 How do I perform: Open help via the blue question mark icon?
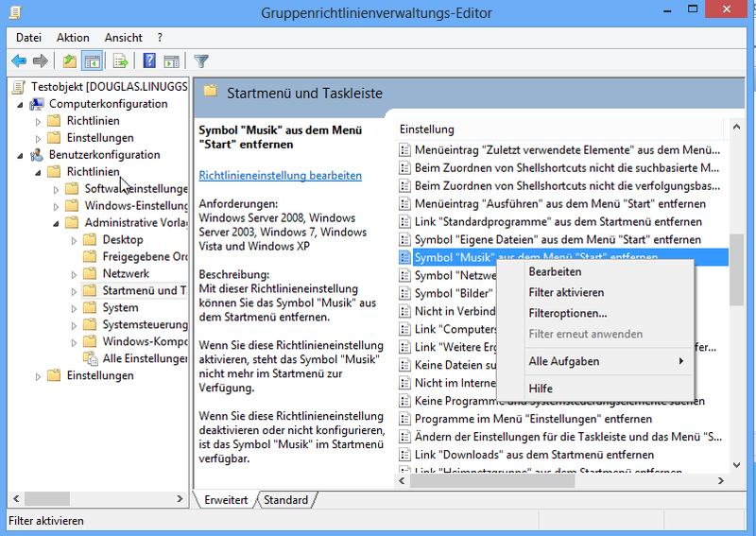[x=149, y=61]
